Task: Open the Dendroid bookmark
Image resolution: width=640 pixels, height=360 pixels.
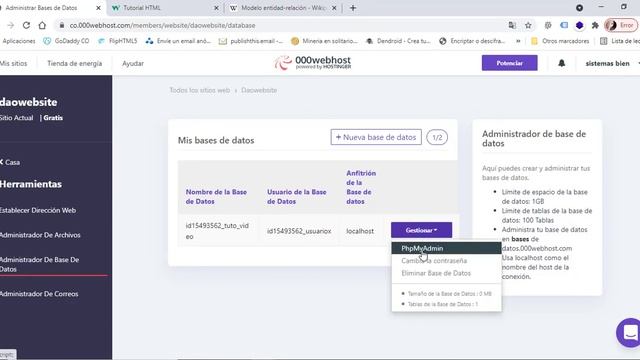Action: (x=398, y=41)
